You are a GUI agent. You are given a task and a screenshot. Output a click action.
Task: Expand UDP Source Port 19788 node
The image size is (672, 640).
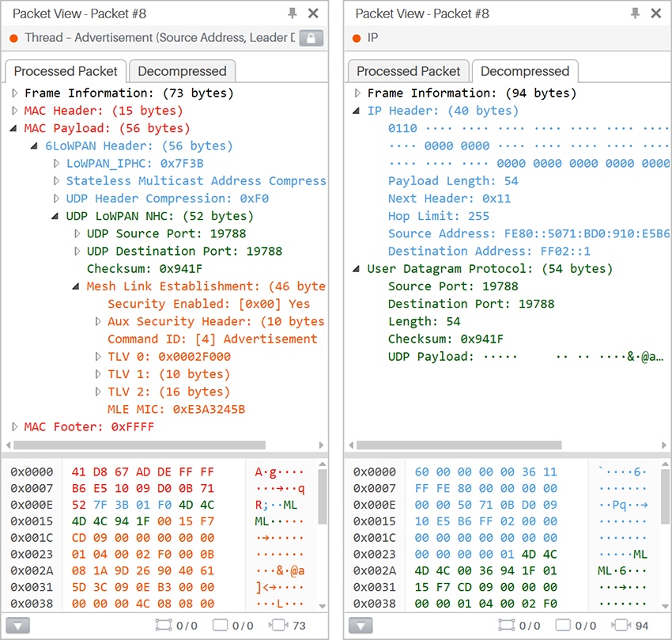click(x=77, y=234)
